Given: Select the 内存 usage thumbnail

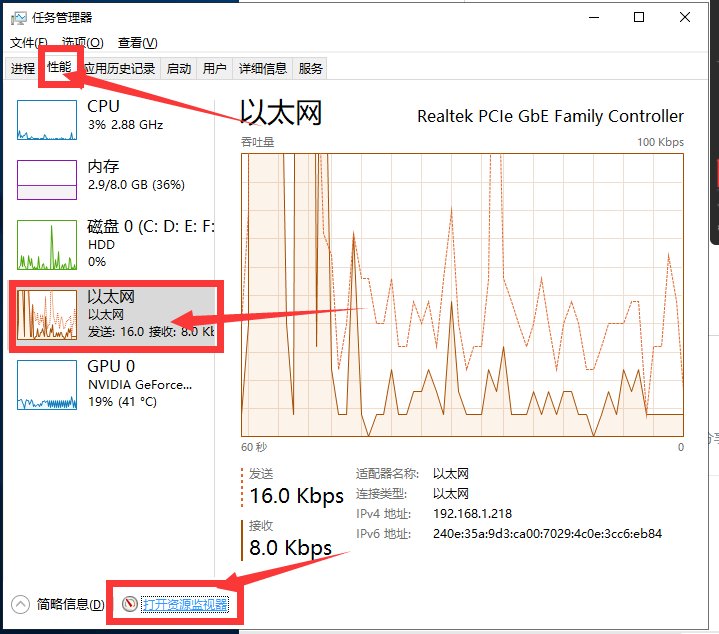Looking at the screenshot, I should click(47, 180).
